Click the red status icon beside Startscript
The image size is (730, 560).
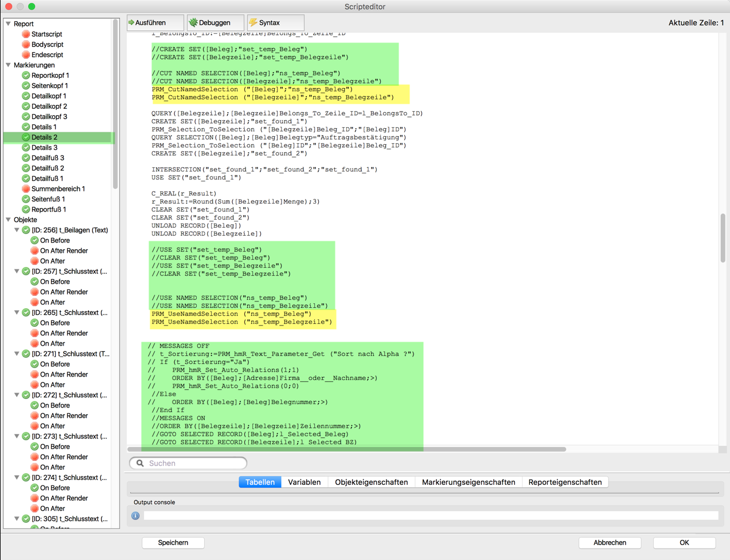click(x=26, y=34)
